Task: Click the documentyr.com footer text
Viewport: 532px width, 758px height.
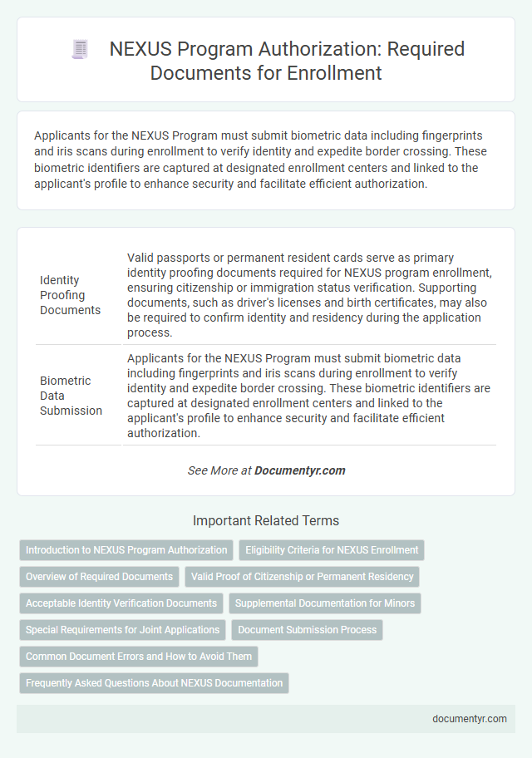Action: [469, 719]
